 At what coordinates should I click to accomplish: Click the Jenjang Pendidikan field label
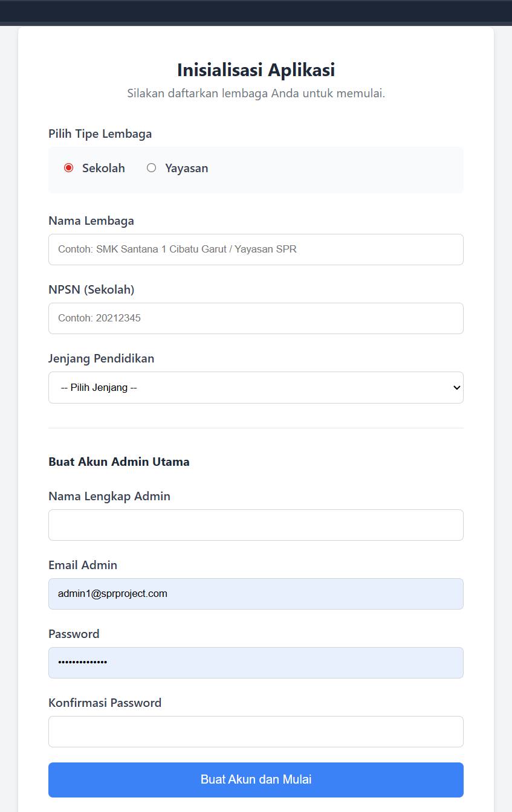(101, 358)
